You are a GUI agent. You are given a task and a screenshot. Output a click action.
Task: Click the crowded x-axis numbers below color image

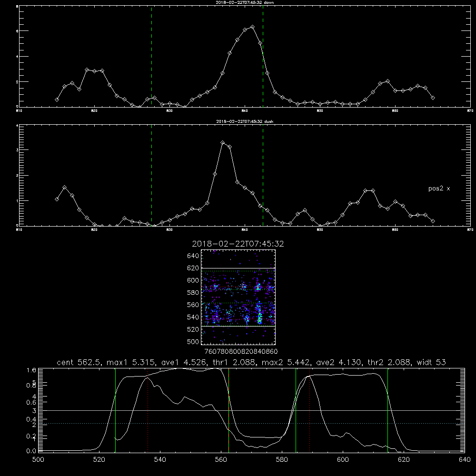point(241,351)
